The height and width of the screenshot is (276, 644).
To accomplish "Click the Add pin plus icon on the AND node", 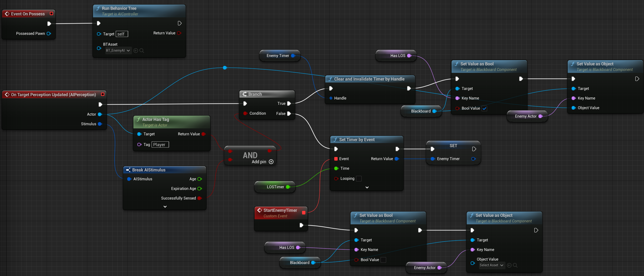I will 271,162.
